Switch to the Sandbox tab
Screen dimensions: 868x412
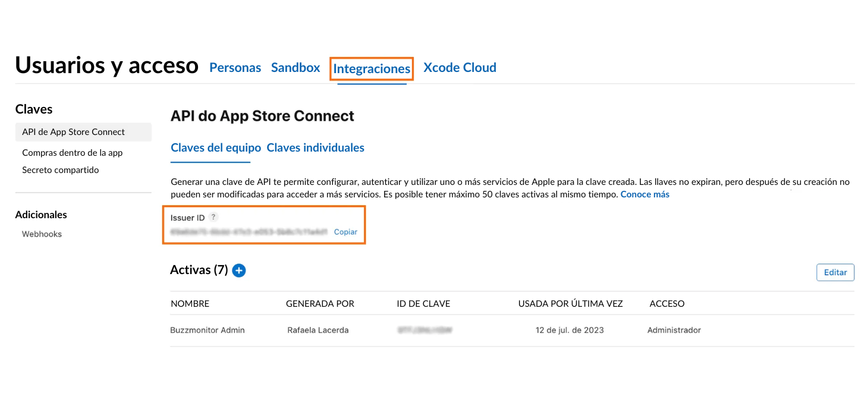tap(295, 68)
